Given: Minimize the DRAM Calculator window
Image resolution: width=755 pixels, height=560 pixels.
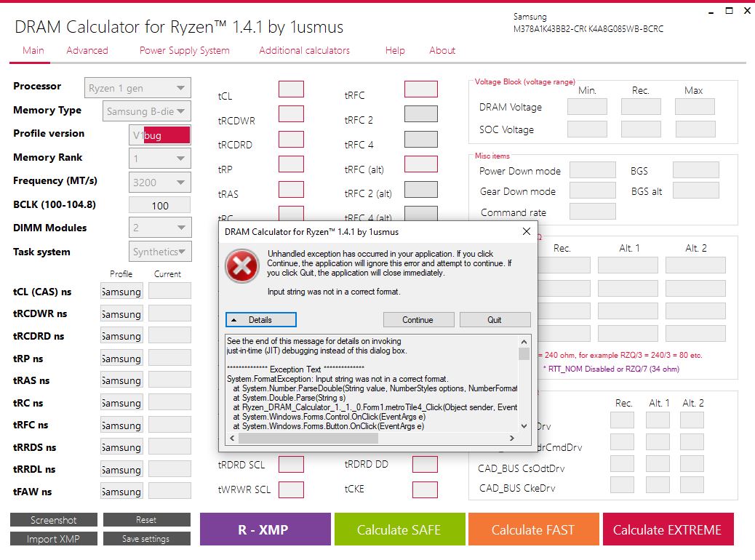Looking at the screenshot, I should (711, 12).
